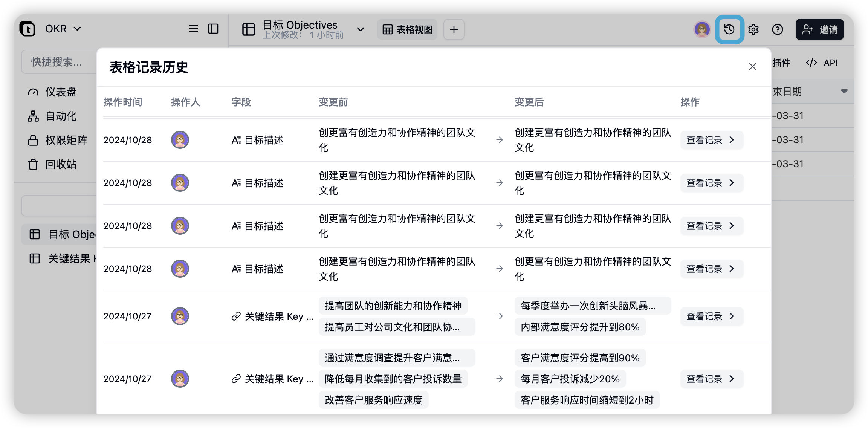Open the end-date column dropdown arrow

tap(844, 92)
